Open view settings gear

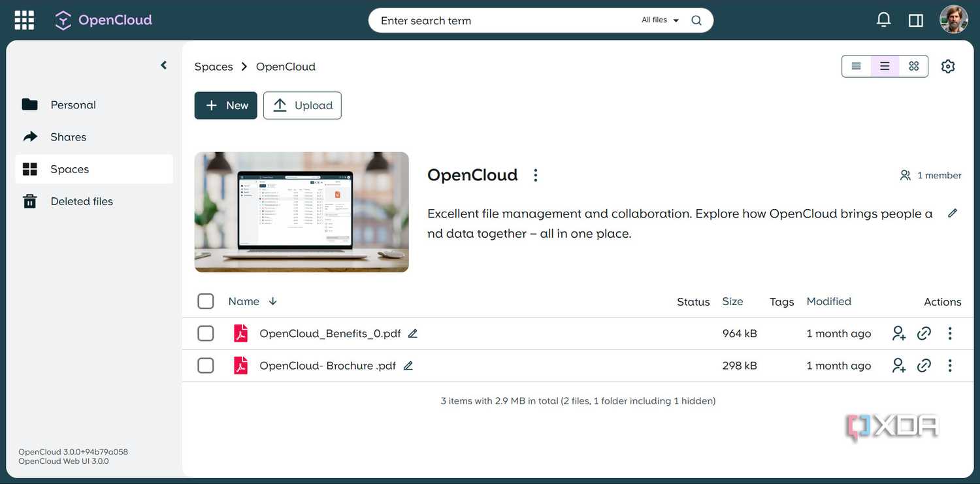click(x=948, y=66)
